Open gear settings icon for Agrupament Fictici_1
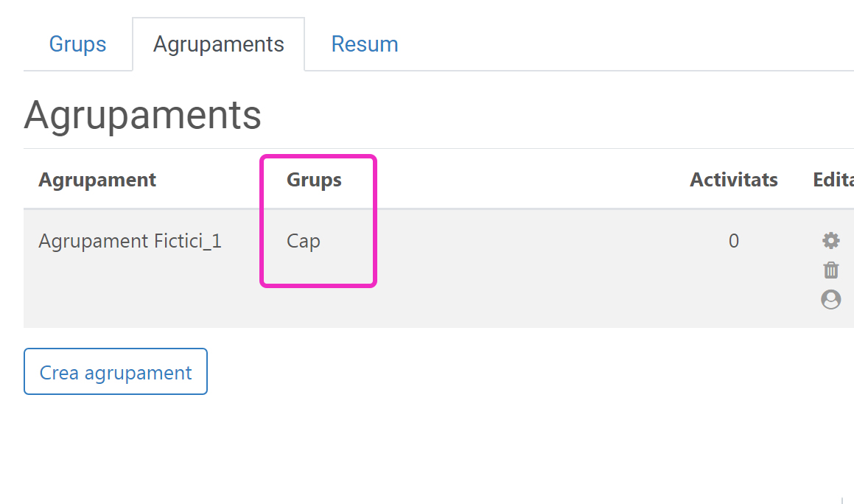Screen dimensions: 854x504 tap(830, 240)
